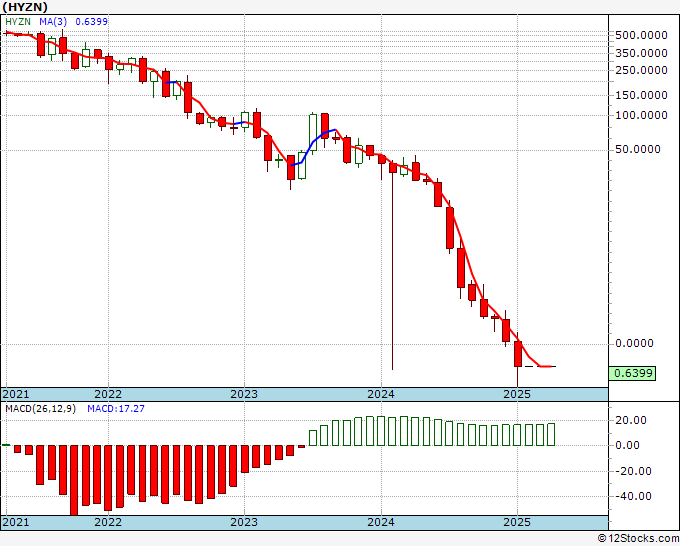The image size is (680, 546).
Task: Click the deepest red MACD bar in 2021
Action: click(74, 480)
